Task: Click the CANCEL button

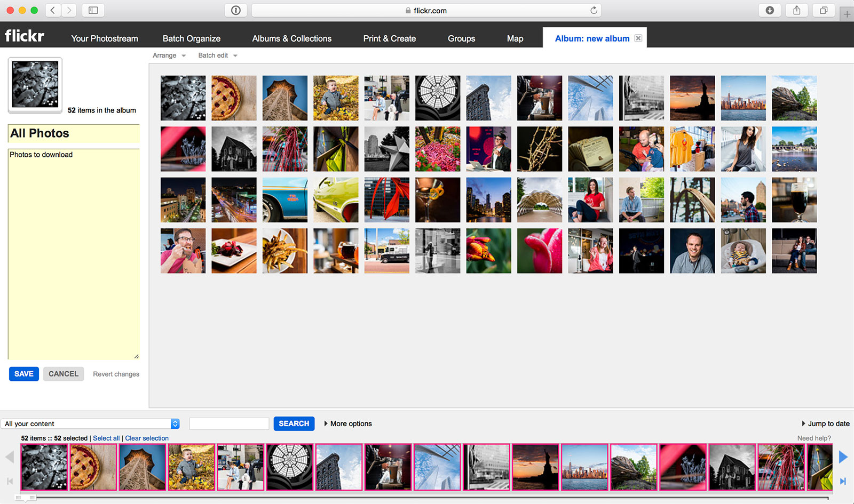Action: tap(64, 374)
